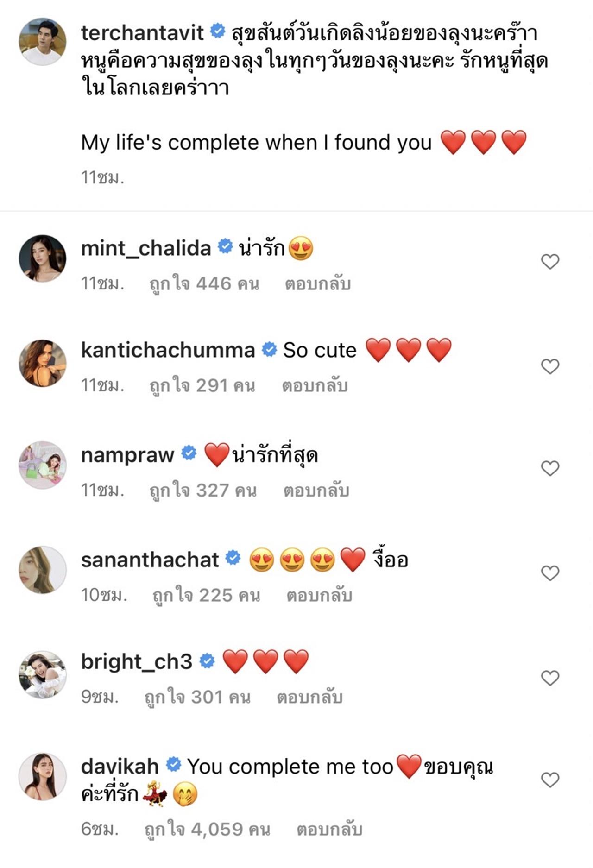View the 4,059 likes on davikah's comment
This screenshot has height=868, width=593.
pyautogui.click(x=207, y=829)
